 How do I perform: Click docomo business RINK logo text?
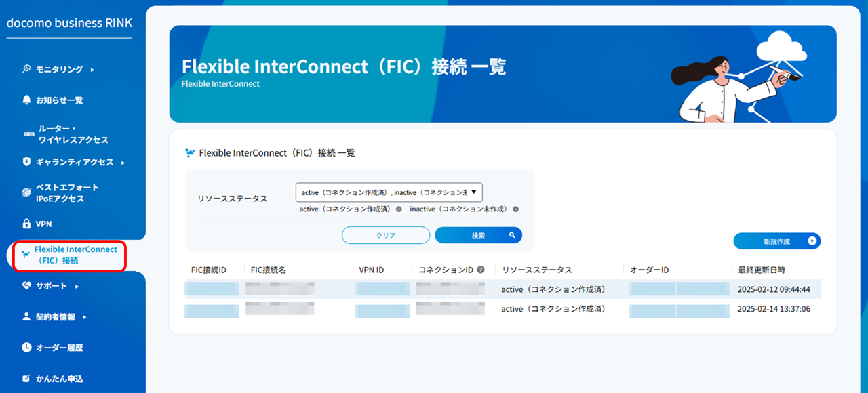click(69, 23)
